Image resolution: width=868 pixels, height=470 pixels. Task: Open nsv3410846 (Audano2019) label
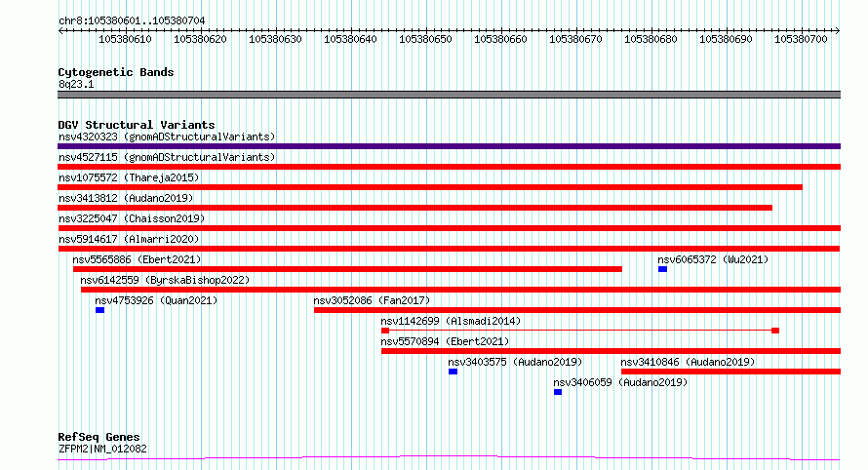coord(688,362)
